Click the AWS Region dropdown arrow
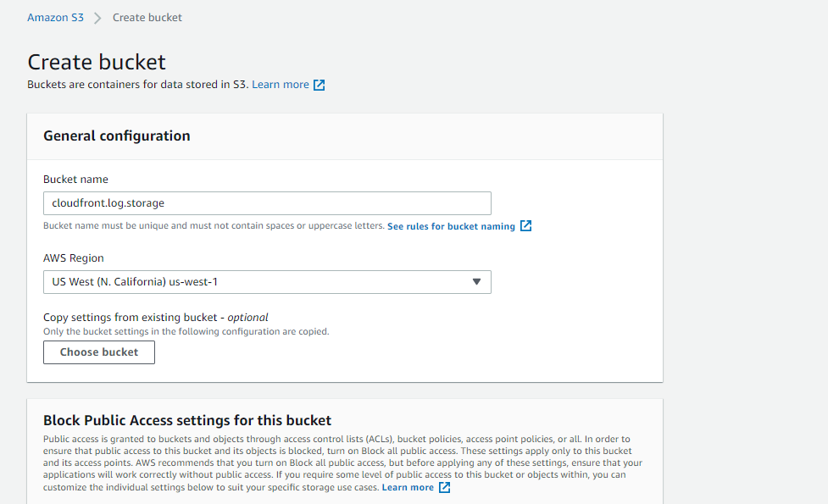 coord(476,282)
